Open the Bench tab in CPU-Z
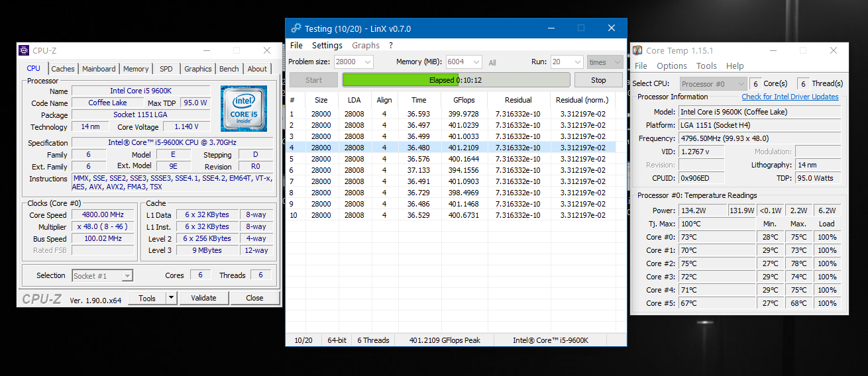The width and height of the screenshot is (868, 376). [x=229, y=69]
